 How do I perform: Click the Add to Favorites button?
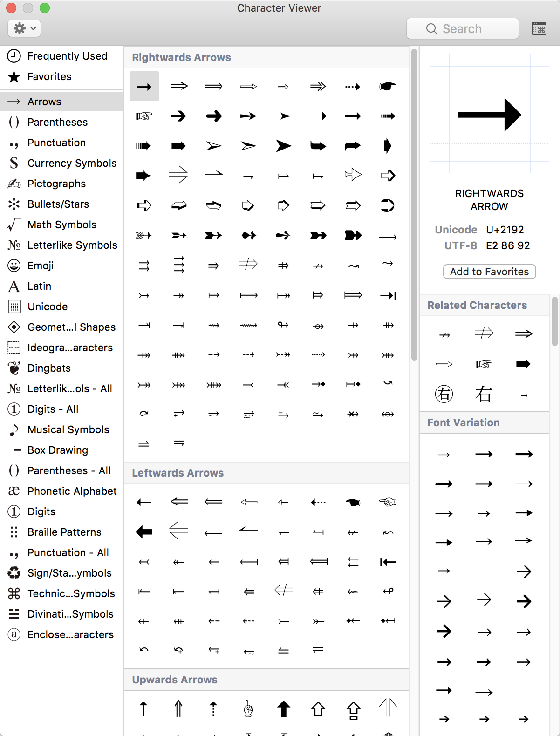489,272
